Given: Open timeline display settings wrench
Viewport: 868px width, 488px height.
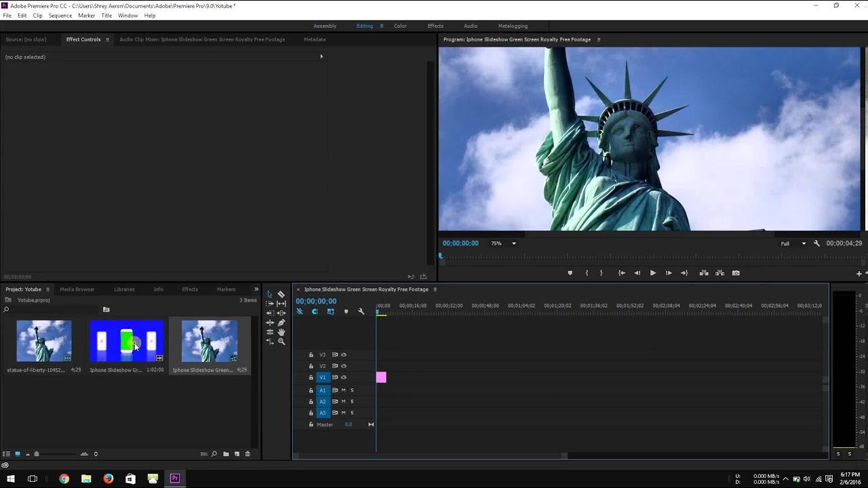Looking at the screenshot, I should click(361, 312).
